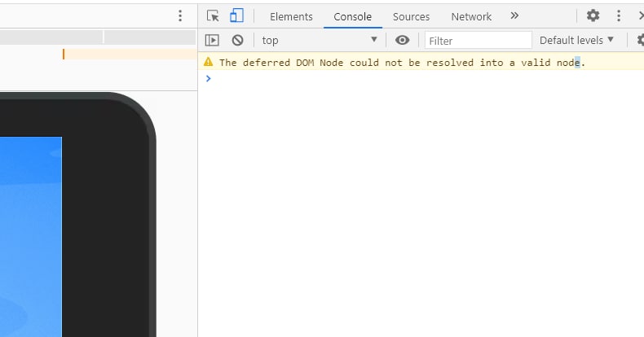
Task: Activate the inspect element picker icon
Action: click(x=213, y=16)
